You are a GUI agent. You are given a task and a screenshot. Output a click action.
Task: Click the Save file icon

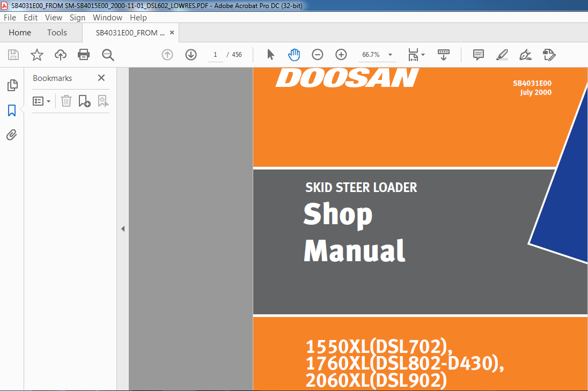pyautogui.click(x=13, y=55)
